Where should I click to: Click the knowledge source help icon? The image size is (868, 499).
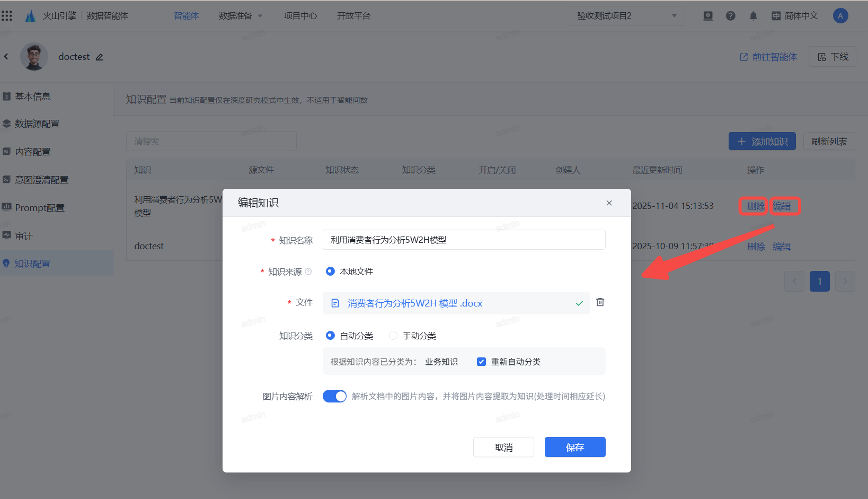tap(308, 272)
